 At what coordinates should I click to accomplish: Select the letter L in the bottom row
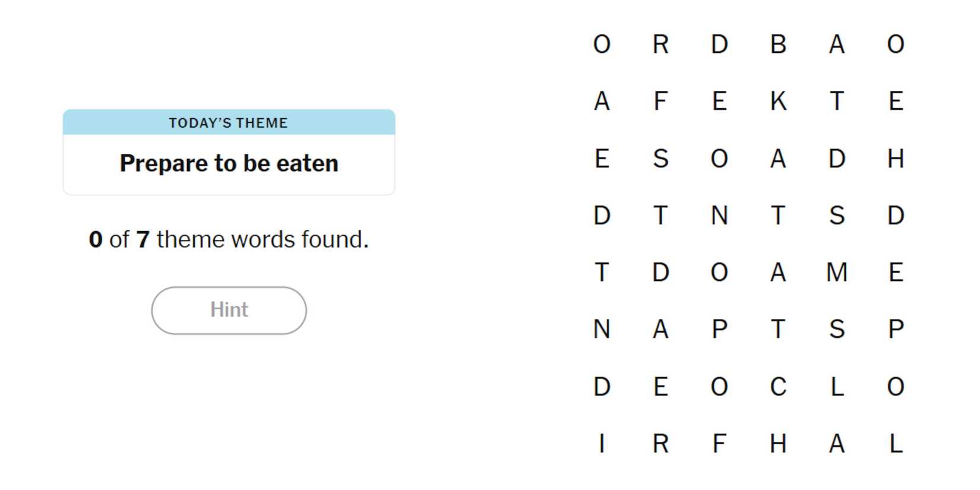point(896,444)
